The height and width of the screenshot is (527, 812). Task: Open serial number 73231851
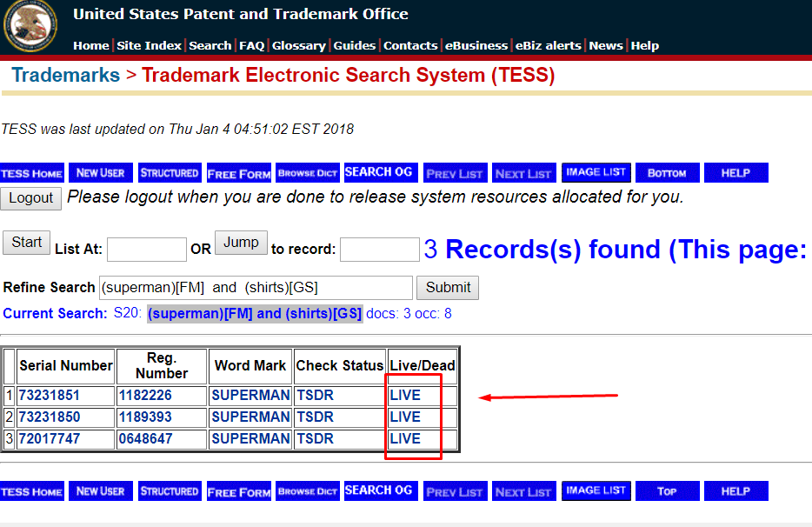[50, 396]
